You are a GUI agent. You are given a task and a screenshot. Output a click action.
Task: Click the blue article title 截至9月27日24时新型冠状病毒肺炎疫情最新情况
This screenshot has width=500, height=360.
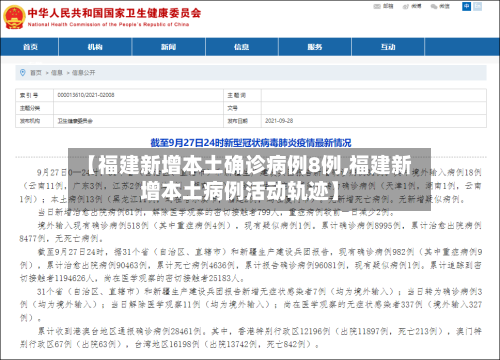251,143
